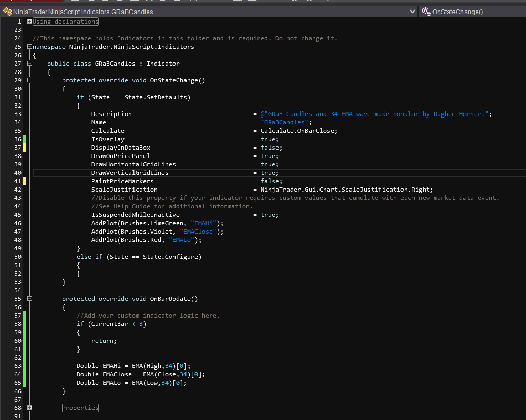Collapse the GRaBCandles class block
Image resolution: width=526 pixels, height=420 pixels.
click(x=29, y=64)
